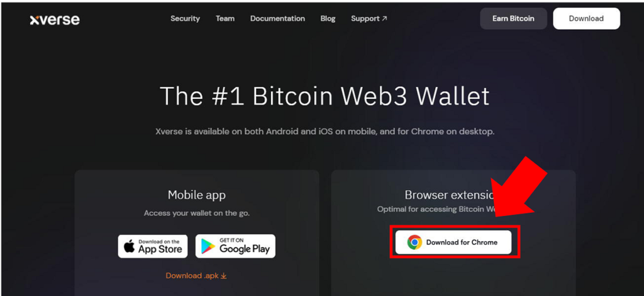Viewport: 644px width, 296px height.
Task: Click Download for Chrome button
Action: (x=453, y=242)
